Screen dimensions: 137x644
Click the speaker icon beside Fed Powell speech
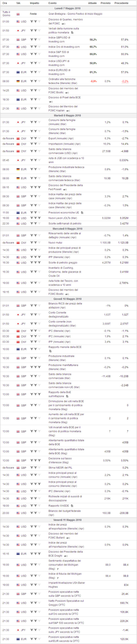(65, 190)
